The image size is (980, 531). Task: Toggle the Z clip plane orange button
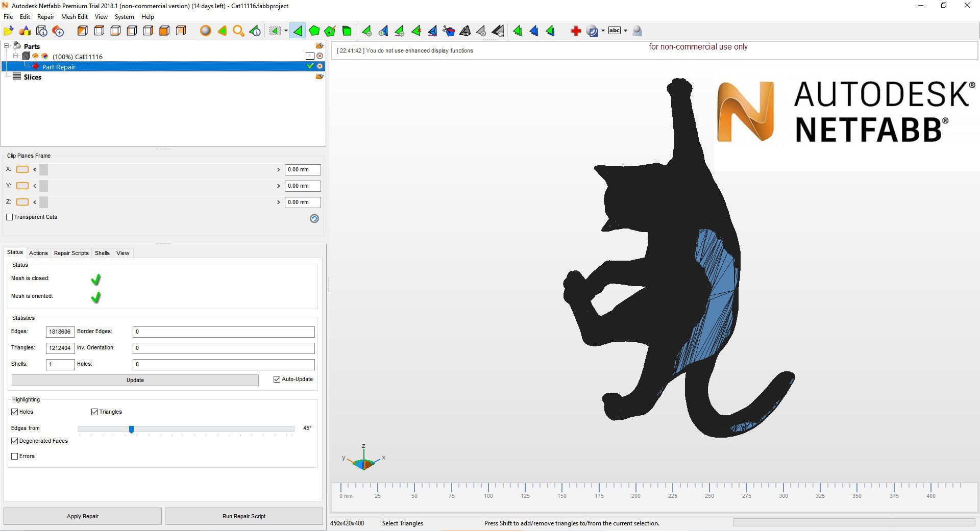tap(22, 202)
